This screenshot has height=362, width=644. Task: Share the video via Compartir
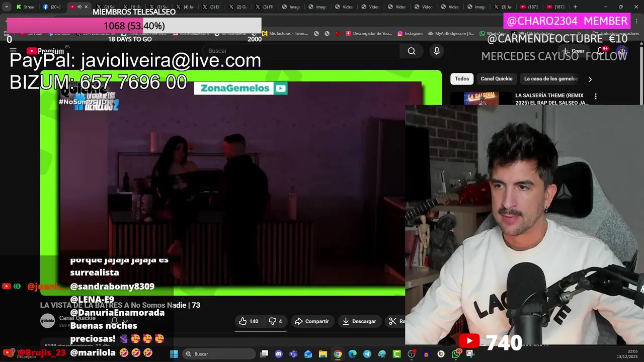312,321
